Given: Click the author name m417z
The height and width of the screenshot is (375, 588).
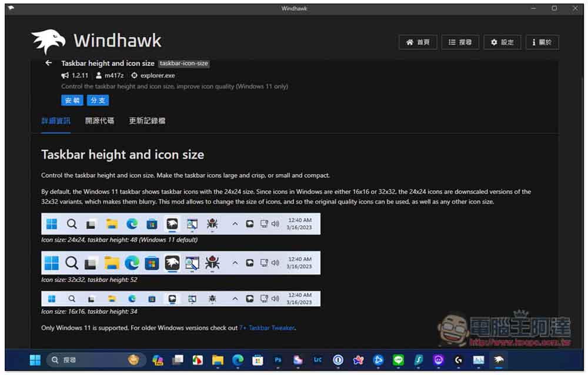Looking at the screenshot, I should tap(114, 75).
